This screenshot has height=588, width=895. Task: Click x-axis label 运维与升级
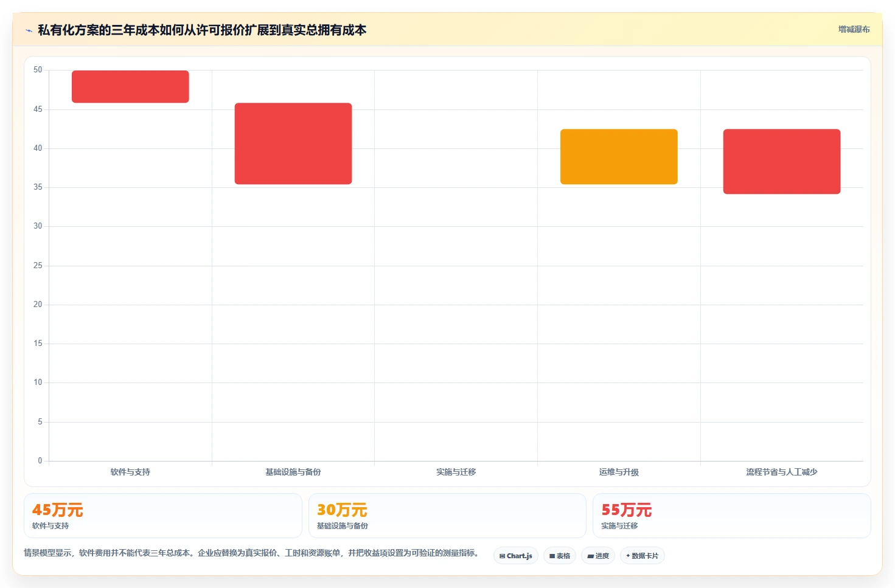click(619, 472)
